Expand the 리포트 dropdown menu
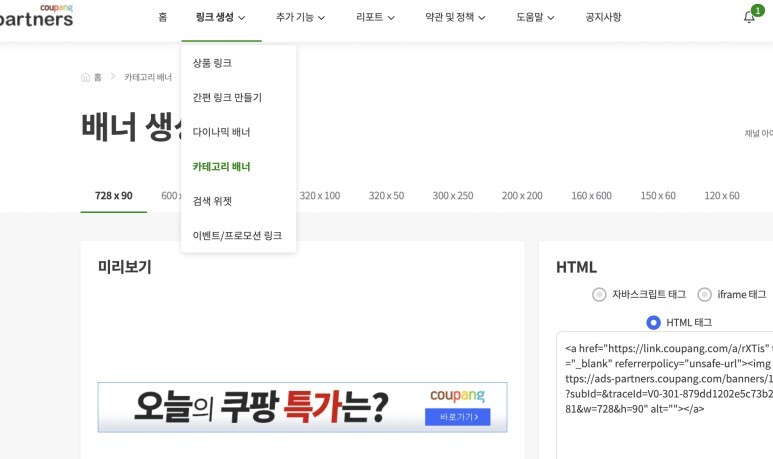Image resolution: width=773 pixels, height=459 pixels. [375, 17]
